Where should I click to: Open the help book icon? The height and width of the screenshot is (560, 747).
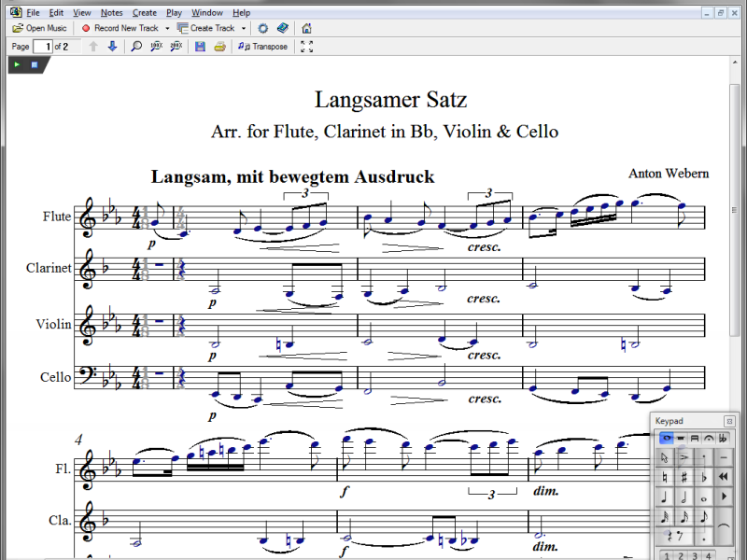[283, 29]
